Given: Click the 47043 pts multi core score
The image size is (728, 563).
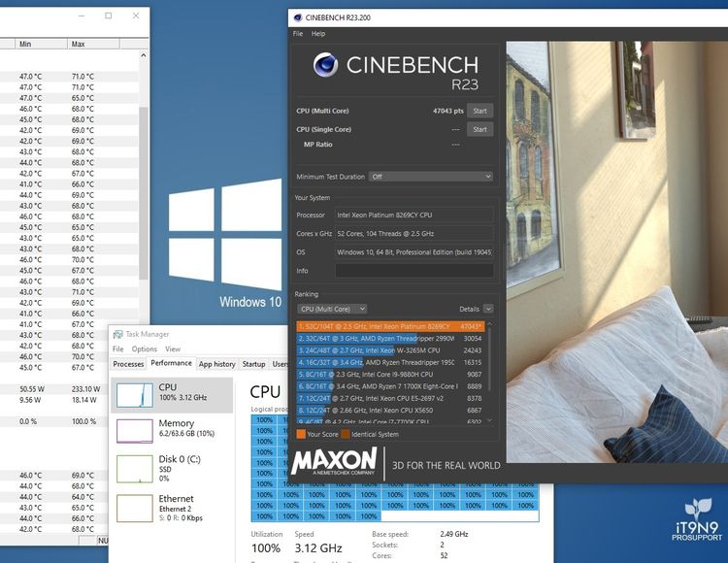Looking at the screenshot, I should pos(448,111).
